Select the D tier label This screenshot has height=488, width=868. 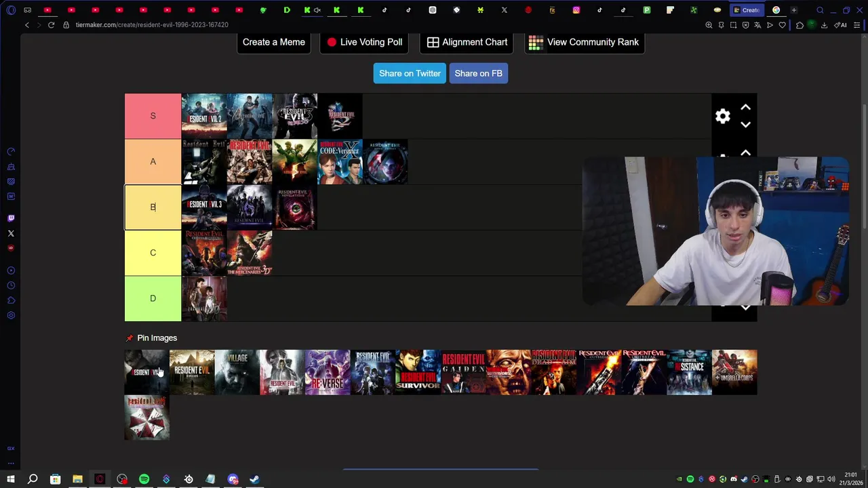tap(153, 298)
